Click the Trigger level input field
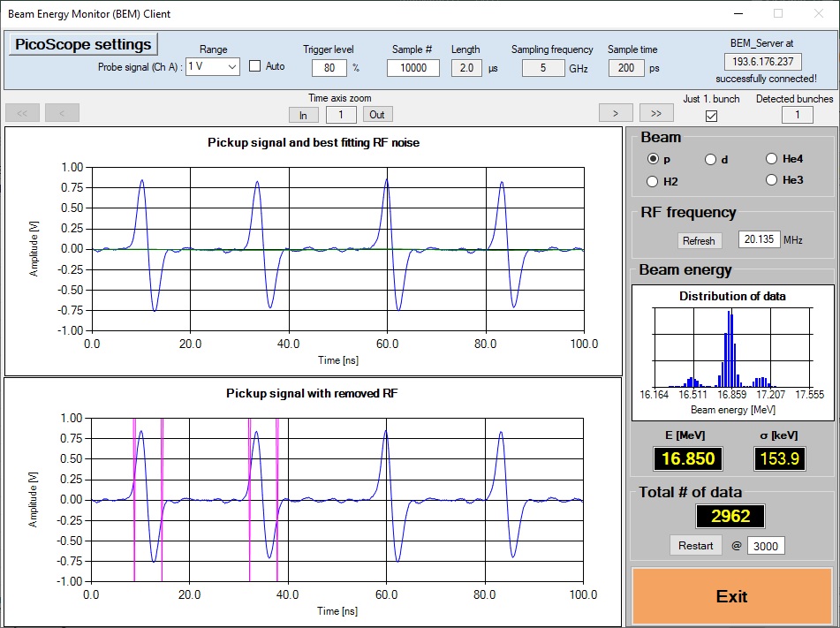 (x=329, y=68)
